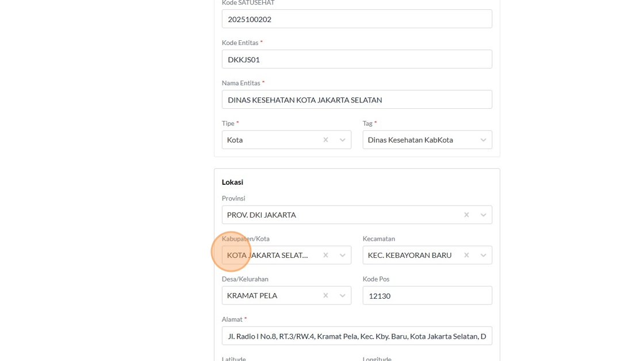
Task: Edit the Nama Entitas text field
Action: click(356, 100)
